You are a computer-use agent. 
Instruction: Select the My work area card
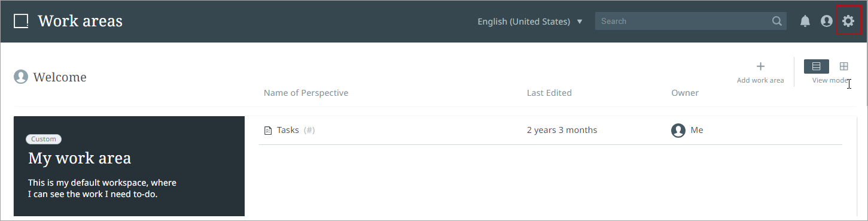pos(129,166)
